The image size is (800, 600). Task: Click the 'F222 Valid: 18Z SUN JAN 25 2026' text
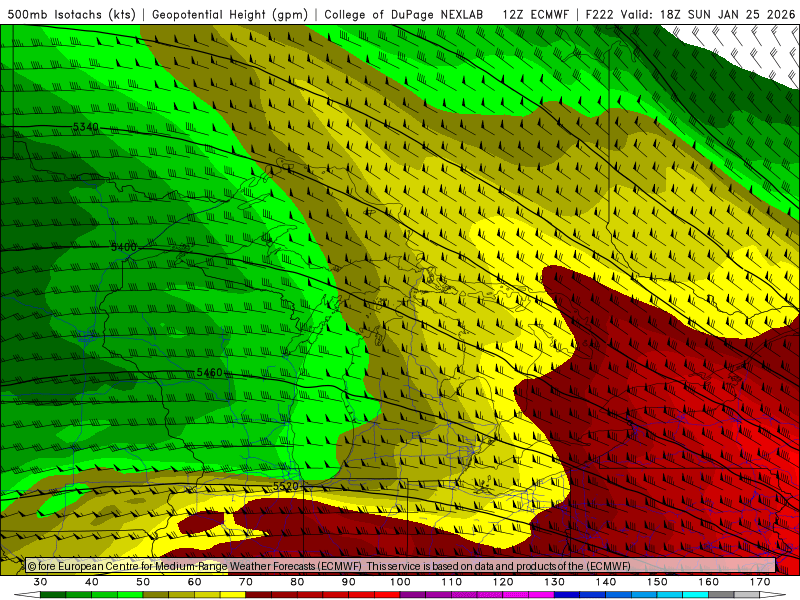click(x=690, y=14)
